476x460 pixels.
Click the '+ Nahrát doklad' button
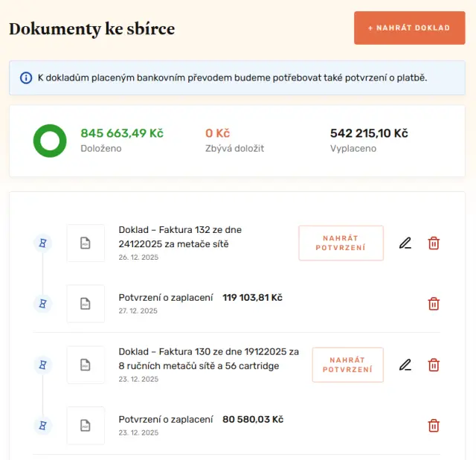409,28
